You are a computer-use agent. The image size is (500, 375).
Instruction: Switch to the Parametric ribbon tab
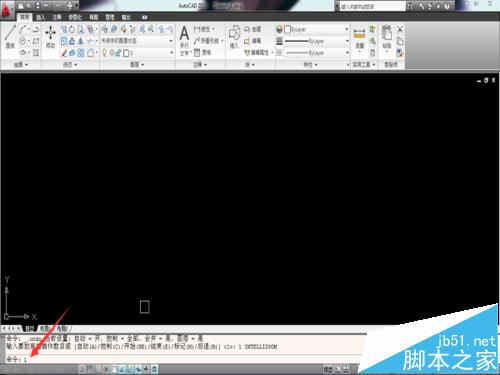click(75, 17)
